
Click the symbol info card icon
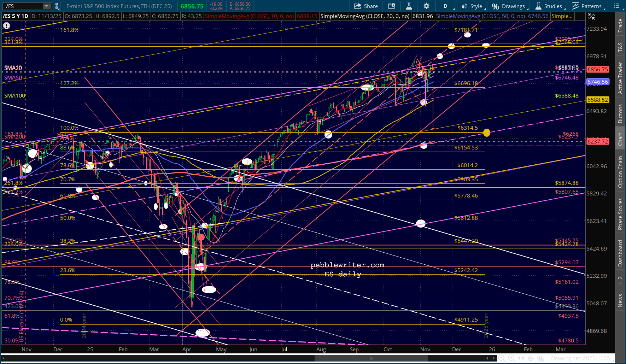pyautogui.click(x=391, y=6)
